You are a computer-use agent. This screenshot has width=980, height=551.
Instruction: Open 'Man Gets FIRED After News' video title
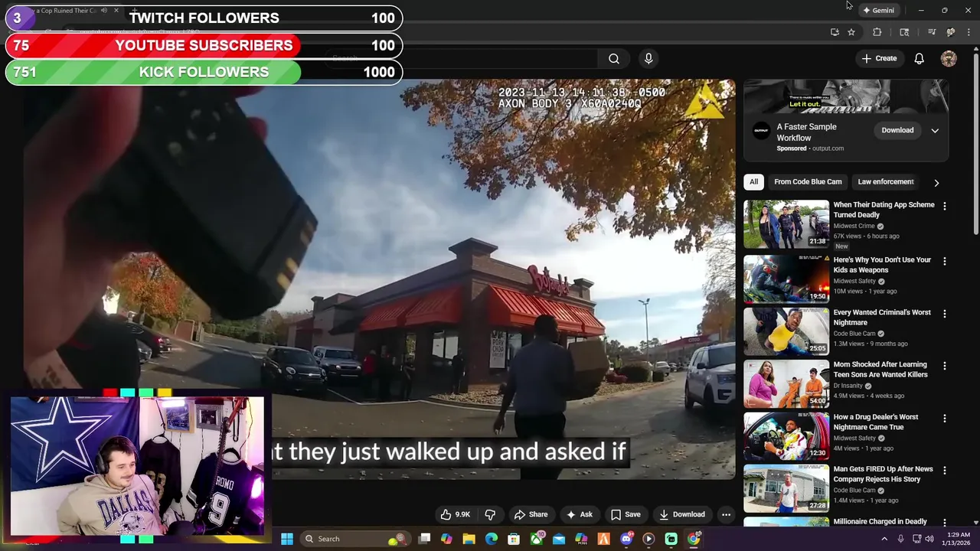click(x=883, y=474)
